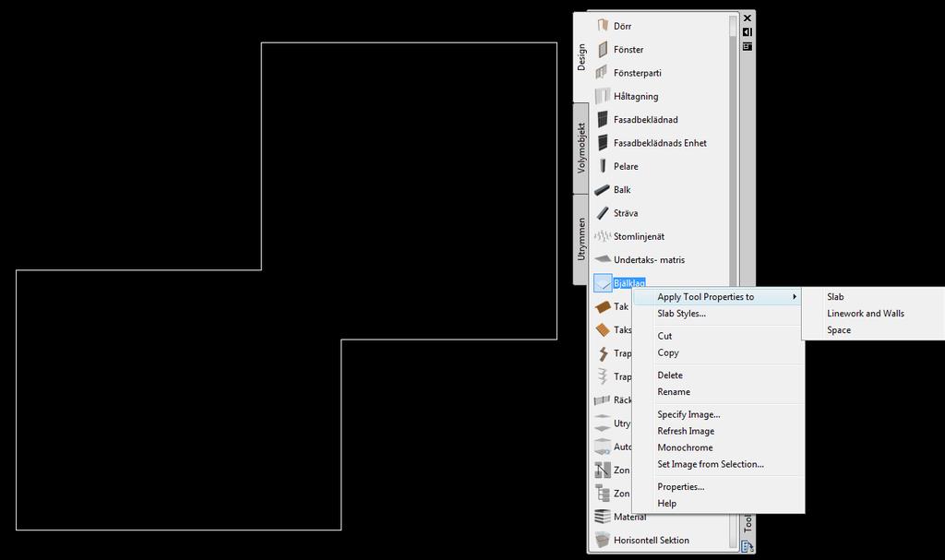Select the Material tool icon

pos(602,517)
